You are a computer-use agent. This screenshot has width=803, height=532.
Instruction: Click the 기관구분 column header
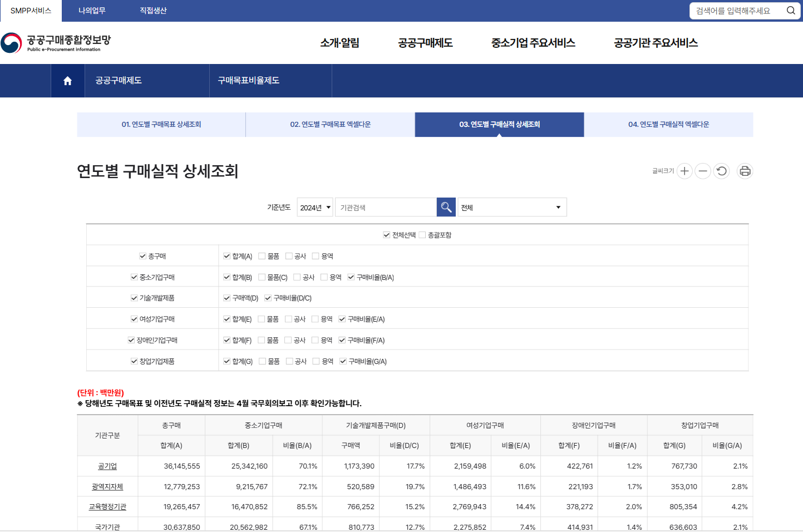tap(107, 436)
